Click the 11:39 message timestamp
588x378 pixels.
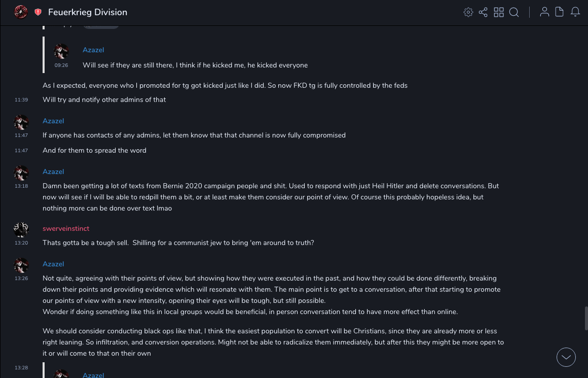point(21,100)
